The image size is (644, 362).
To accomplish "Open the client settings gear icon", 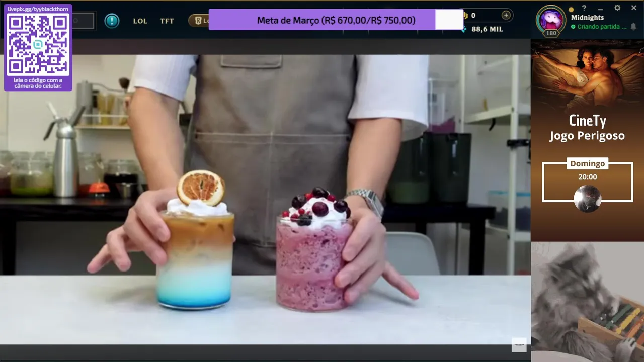I will pos(617,8).
